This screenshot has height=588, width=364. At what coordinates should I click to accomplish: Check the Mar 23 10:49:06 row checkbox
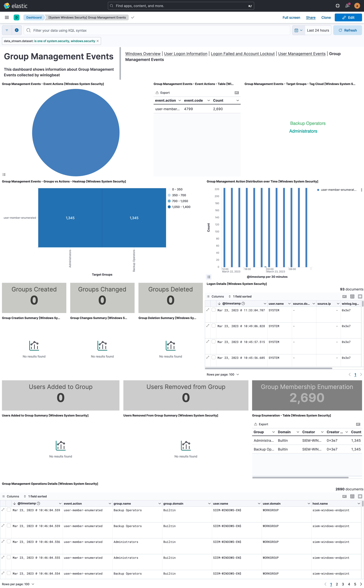pyautogui.click(x=214, y=326)
